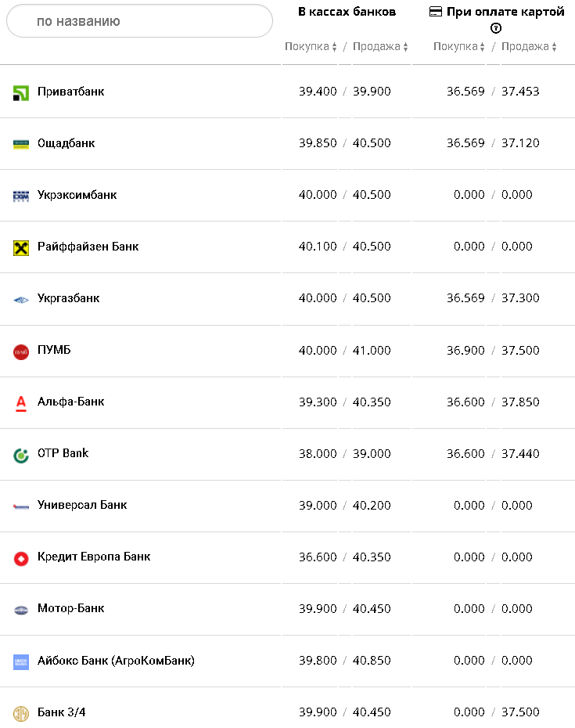Click the Ощадбанк logo icon

point(21,144)
